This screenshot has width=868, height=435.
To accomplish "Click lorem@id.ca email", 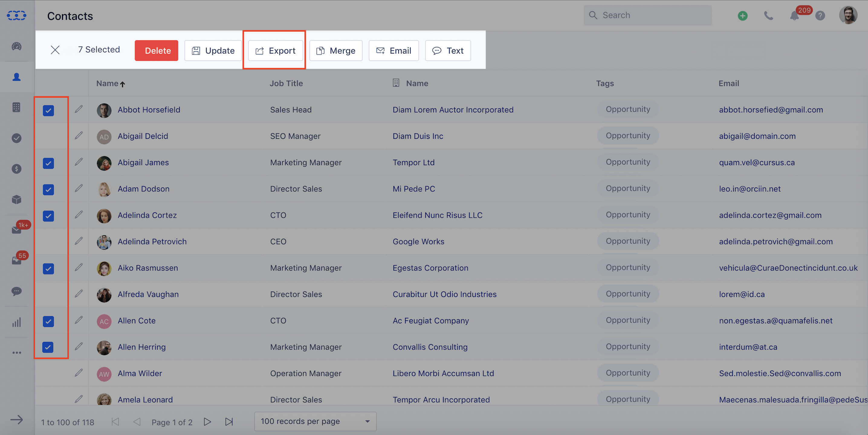I will click(x=741, y=294).
